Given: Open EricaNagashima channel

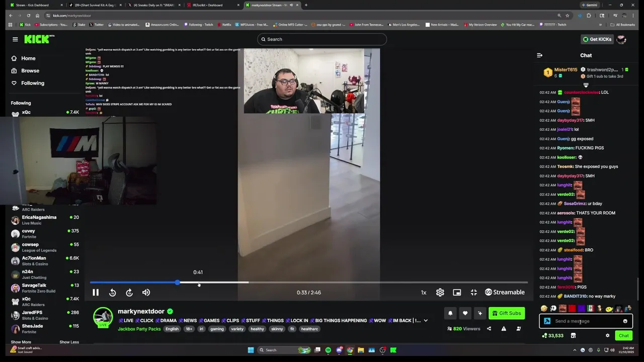Looking at the screenshot, I should tap(45, 220).
